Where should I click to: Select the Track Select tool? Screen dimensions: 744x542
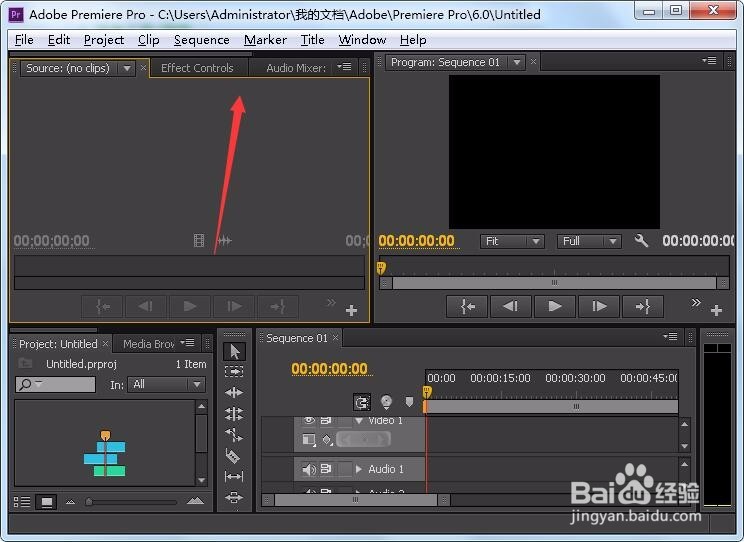[234, 371]
